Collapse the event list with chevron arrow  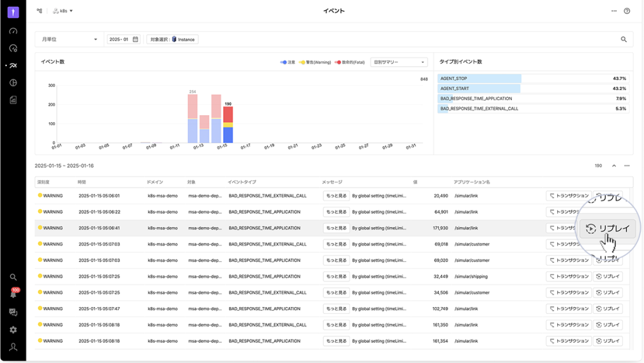pyautogui.click(x=614, y=165)
